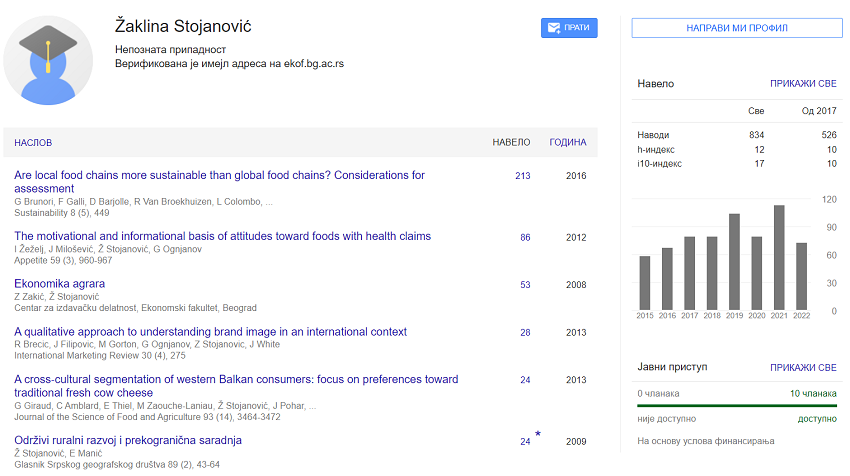Sort publications by НАВЕЛО column header

(511, 143)
